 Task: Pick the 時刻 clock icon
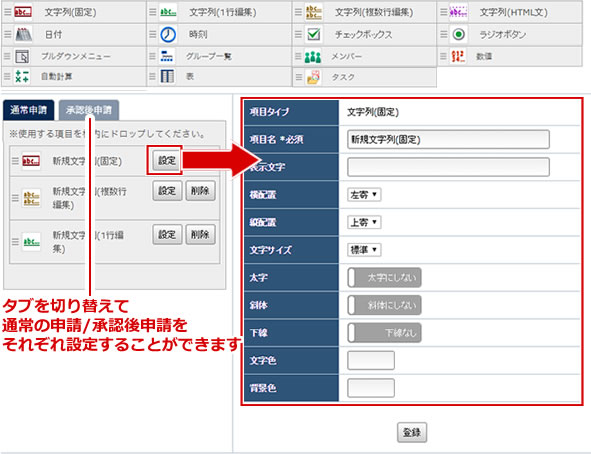pyautogui.click(x=168, y=34)
